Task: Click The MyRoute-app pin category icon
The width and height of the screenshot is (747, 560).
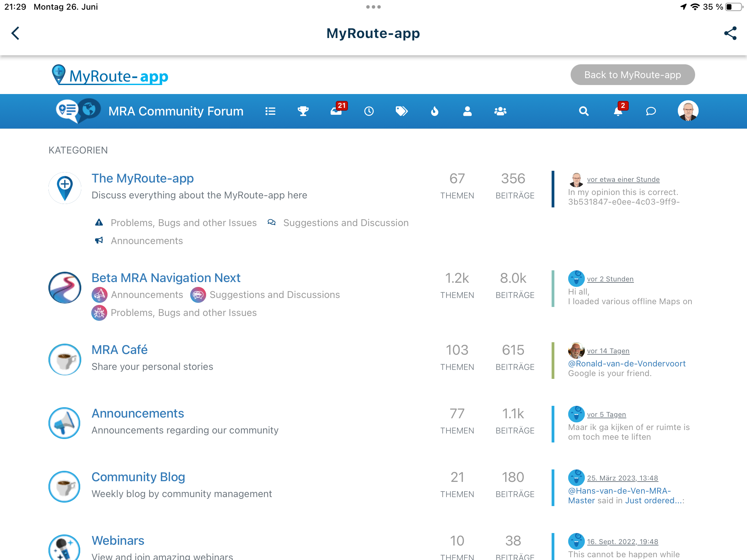Action: (x=65, y=188)
